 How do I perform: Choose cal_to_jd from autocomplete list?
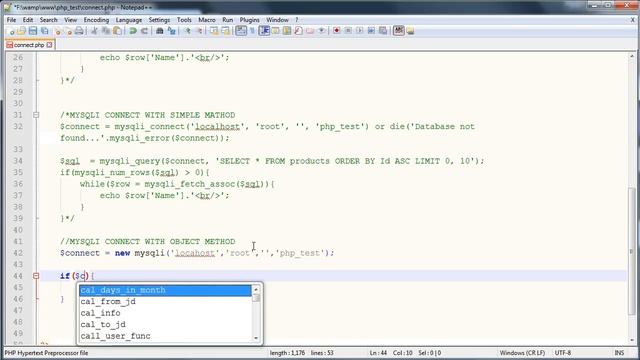click(x=165, y=324)
